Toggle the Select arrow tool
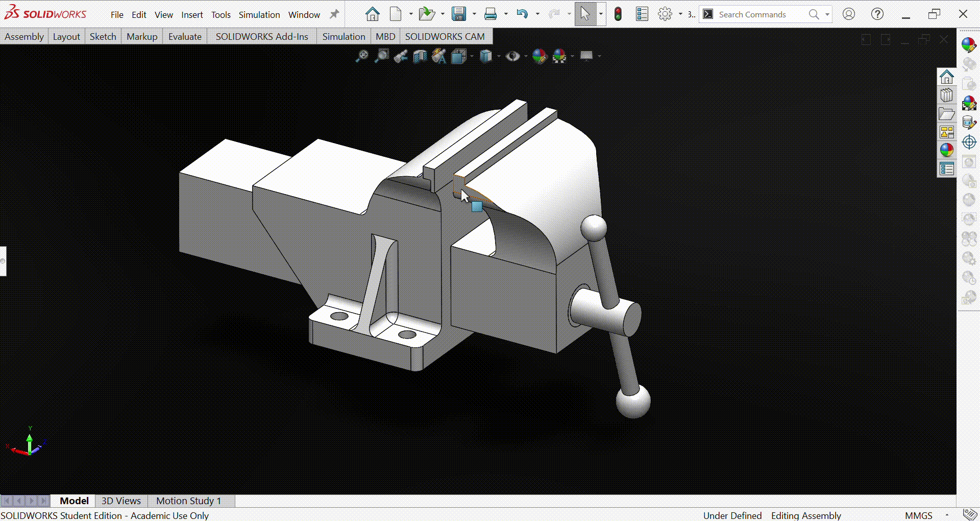Viewport: 980px width, 521px height. tap(585, 14)
